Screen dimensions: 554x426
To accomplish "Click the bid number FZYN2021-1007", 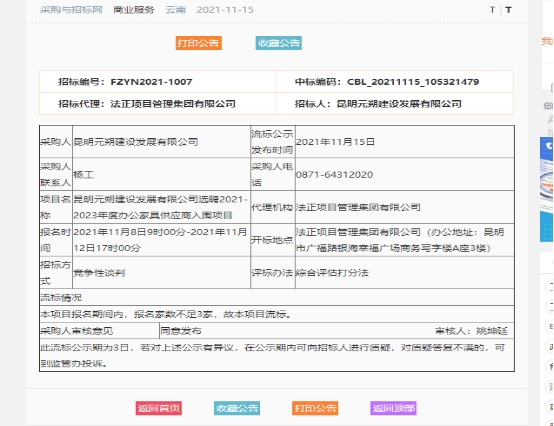I will 151,82.
